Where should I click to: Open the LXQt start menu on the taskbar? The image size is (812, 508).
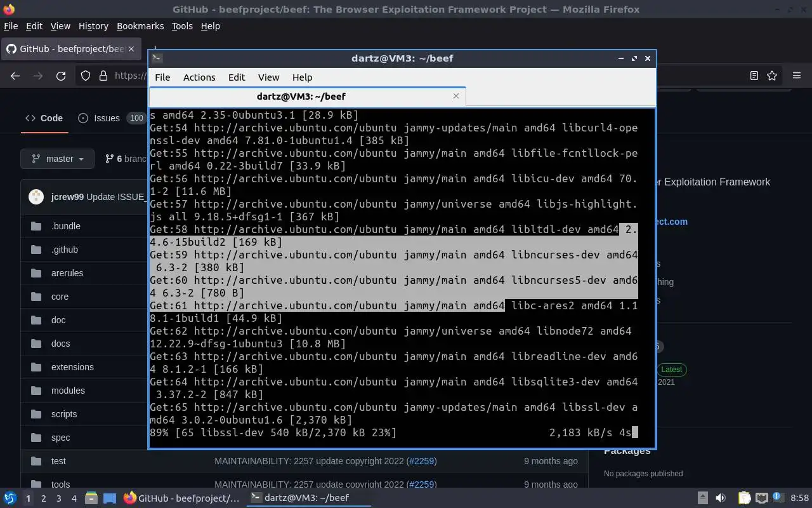tap(10, 498)
